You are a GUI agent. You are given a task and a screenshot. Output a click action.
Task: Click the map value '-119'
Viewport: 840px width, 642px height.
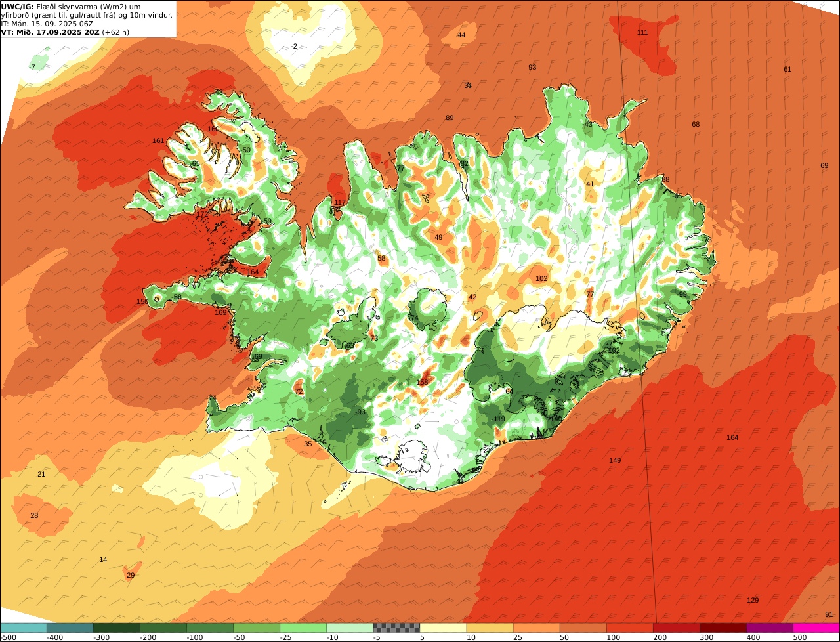(x=499, y=419)
